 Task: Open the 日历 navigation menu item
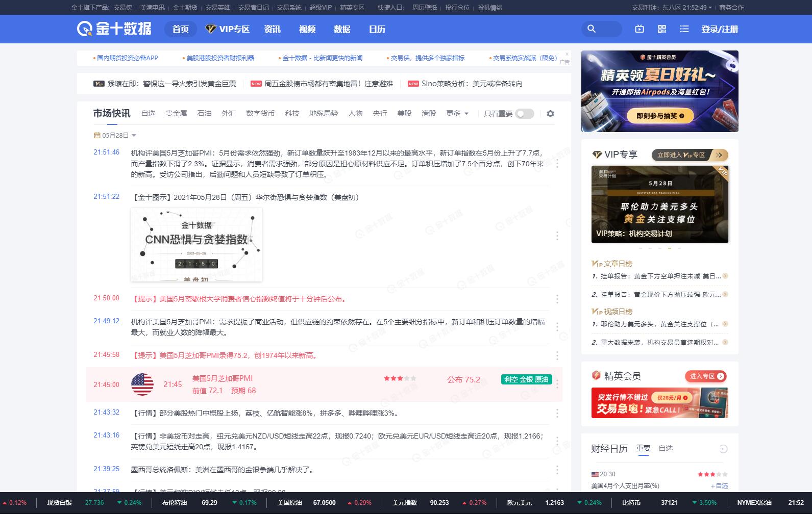click(377, 29)
